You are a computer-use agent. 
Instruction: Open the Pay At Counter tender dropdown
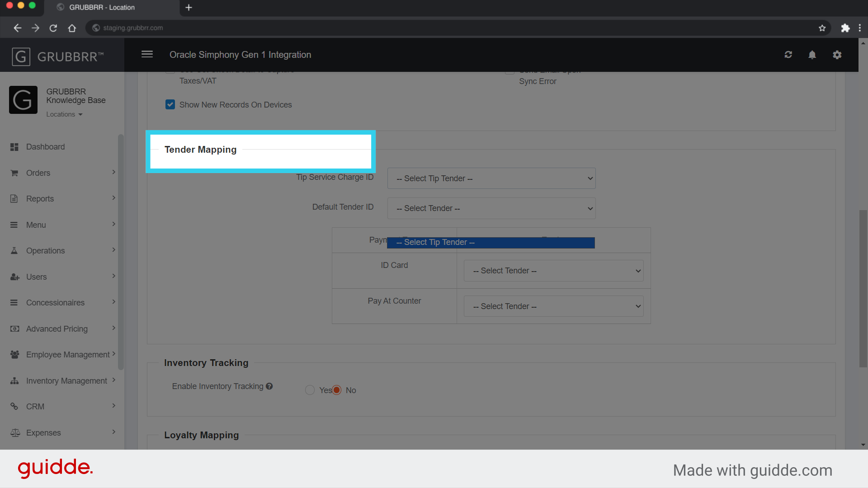click(553, 306)
